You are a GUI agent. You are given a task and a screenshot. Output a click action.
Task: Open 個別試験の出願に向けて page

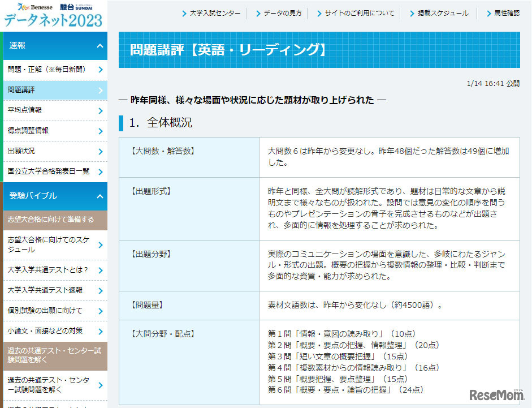pyautogui.click(x=45, y=311)
